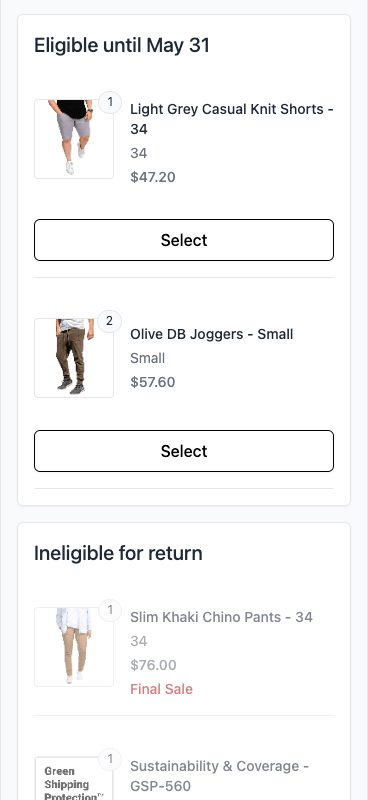Click the Light Grey Casual Knit Shorts title
The height and width of the screenshot is (800, 368).
(x=232, y=119)
